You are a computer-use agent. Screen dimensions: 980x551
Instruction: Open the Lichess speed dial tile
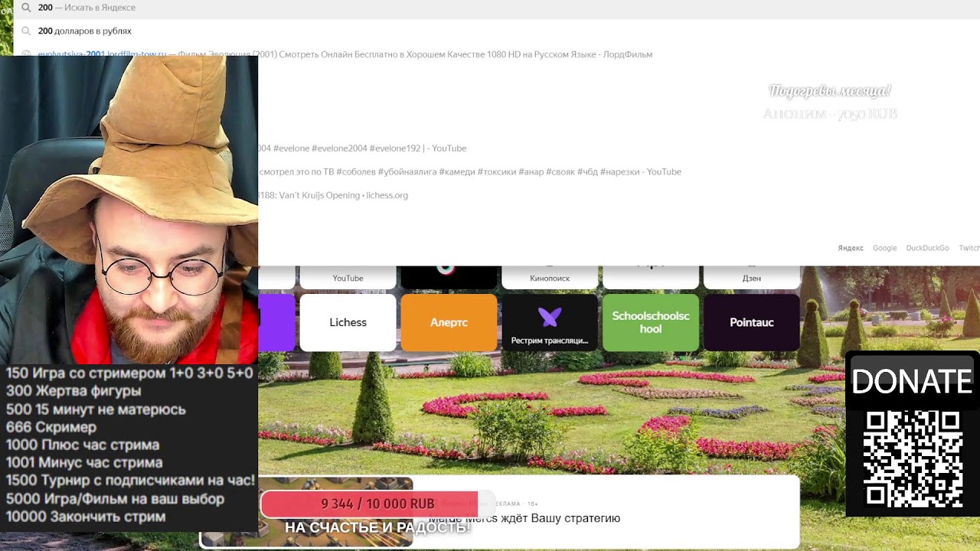click(348, 322)
